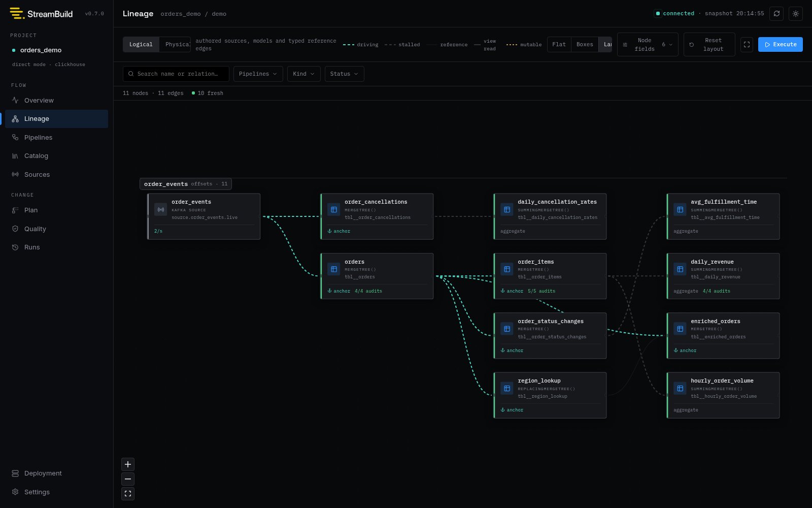
Task: Click Reset layout
Action: click(x=709, y=45)
